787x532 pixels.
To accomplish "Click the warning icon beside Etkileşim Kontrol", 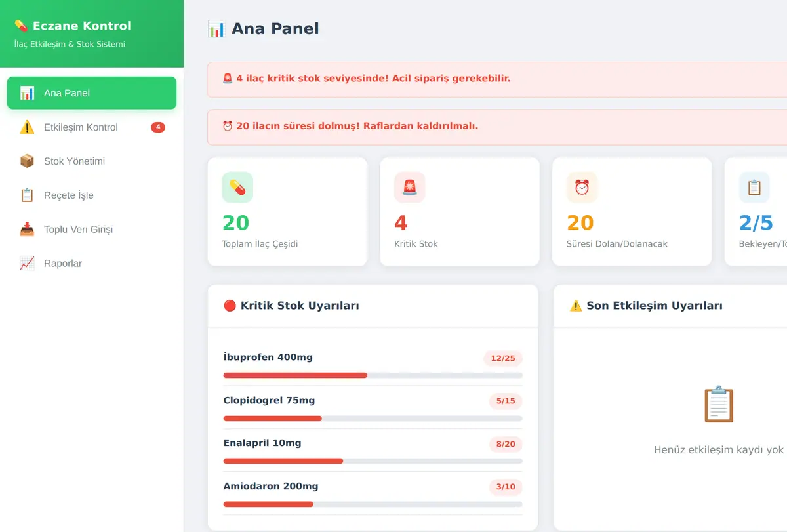I will (27, 127).
